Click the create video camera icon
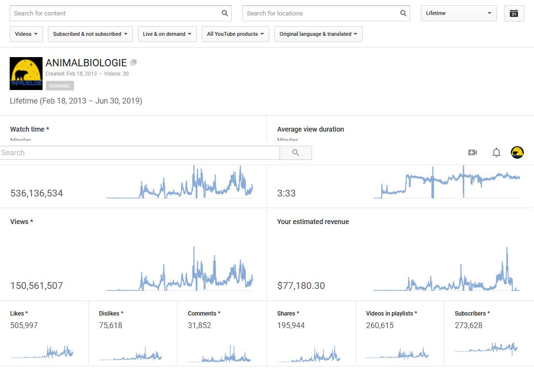The height and width of the screenshot is (392, 534). 473,152
